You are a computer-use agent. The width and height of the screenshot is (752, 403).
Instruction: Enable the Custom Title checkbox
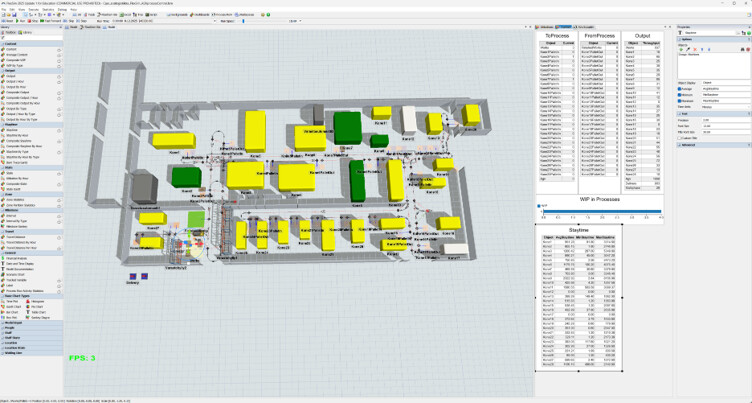click(680, 138)
